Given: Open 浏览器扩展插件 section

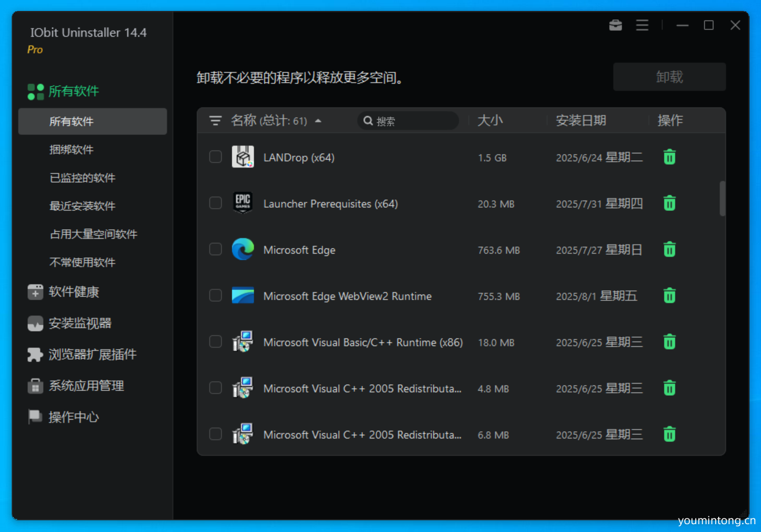Looking at the screenshot, I should (92, 355).
